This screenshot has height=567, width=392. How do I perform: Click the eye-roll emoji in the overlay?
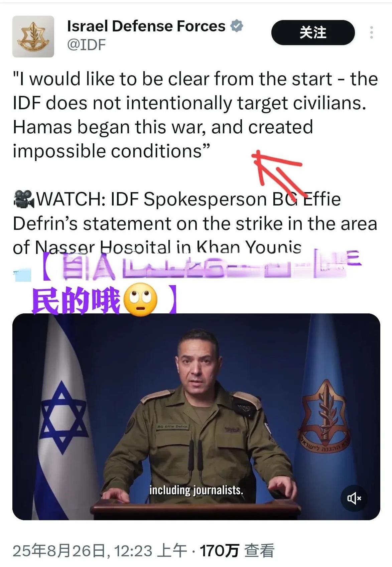[140, 300]
